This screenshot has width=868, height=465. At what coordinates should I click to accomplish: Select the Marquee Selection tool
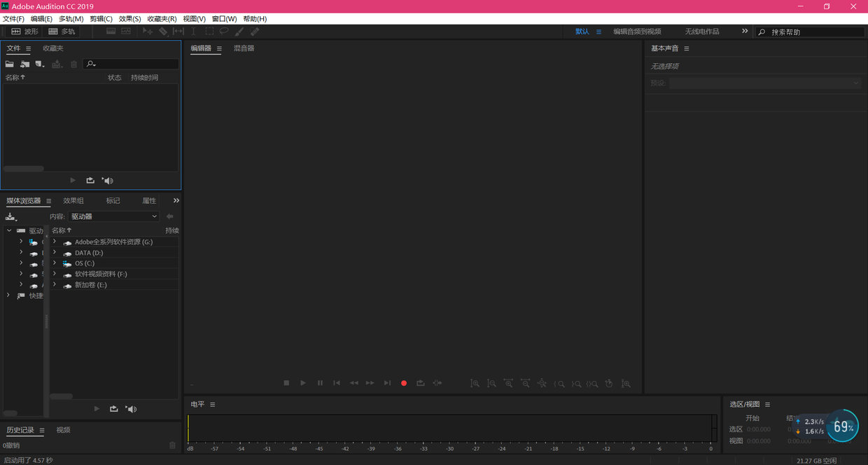click(209, 32)
